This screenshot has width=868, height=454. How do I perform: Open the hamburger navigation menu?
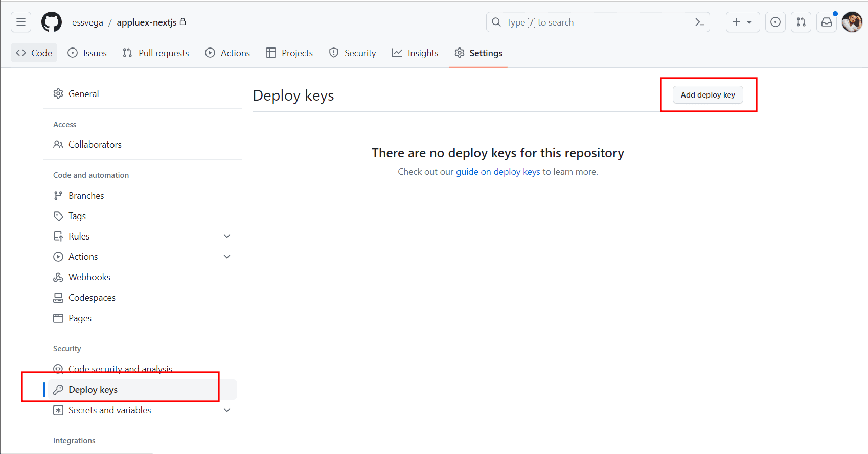(21, 22)
